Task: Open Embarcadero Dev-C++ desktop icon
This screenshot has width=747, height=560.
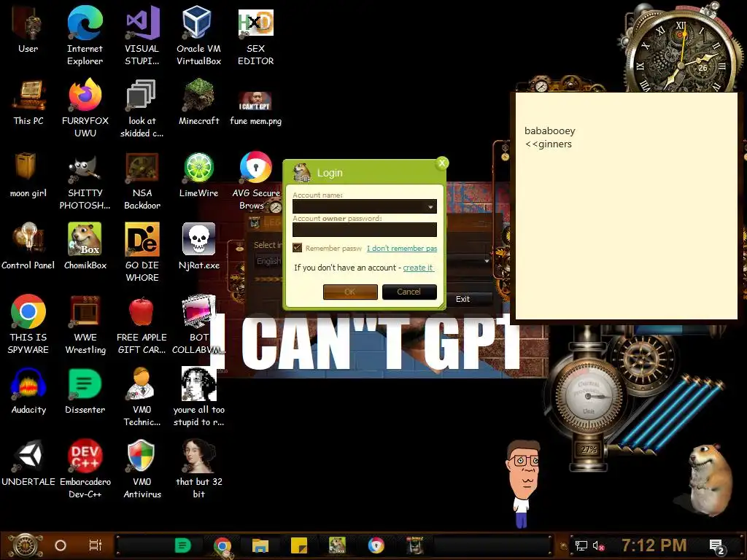Action: [x=85, y=469]
